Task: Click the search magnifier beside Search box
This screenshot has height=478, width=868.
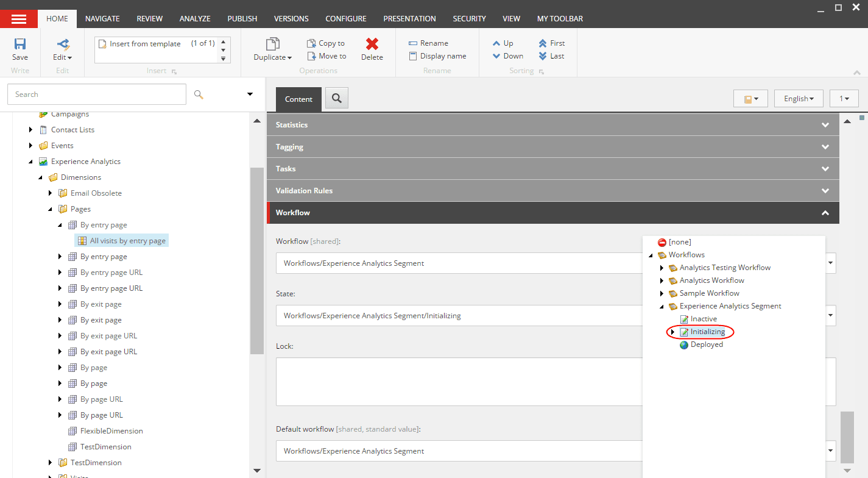Action: [x=199, y=95]
